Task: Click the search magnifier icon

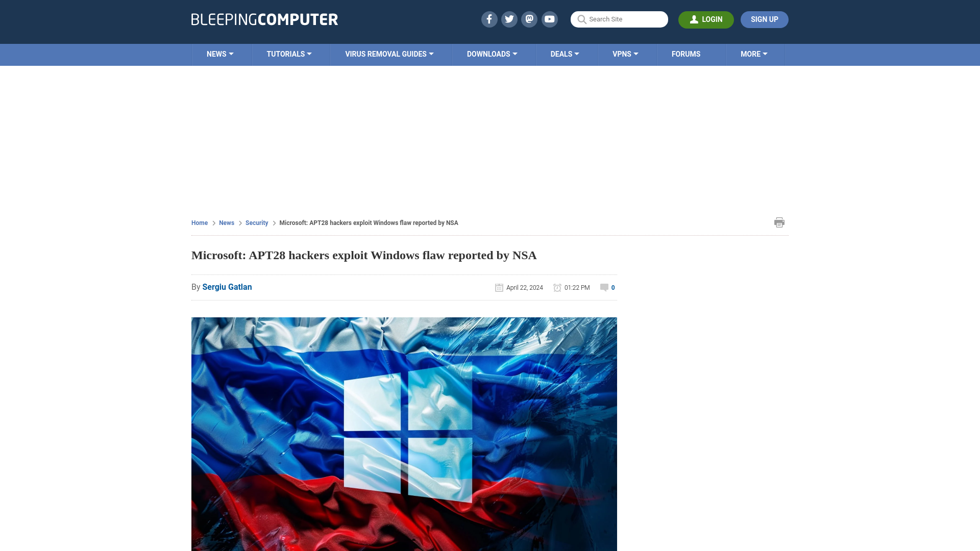Action: [581, 19]
